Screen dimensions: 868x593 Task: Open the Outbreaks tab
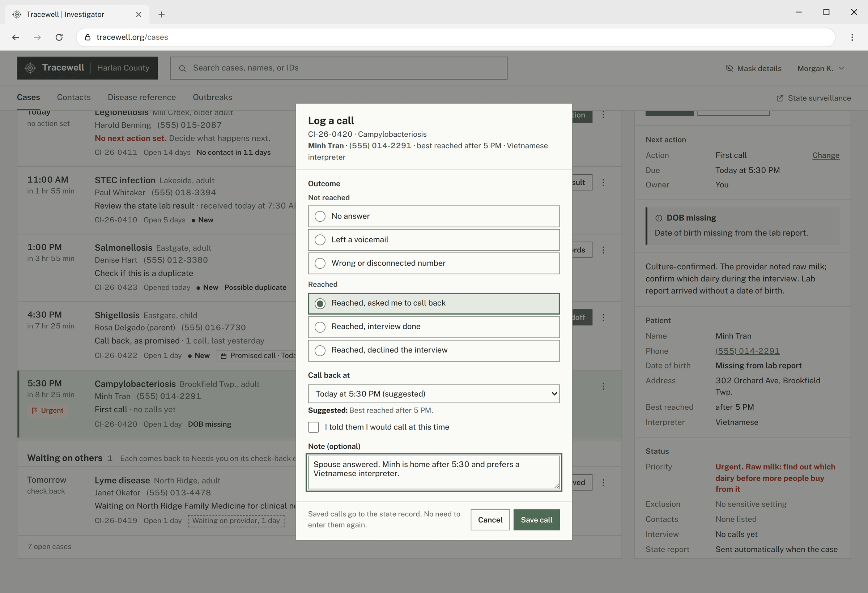212,98
